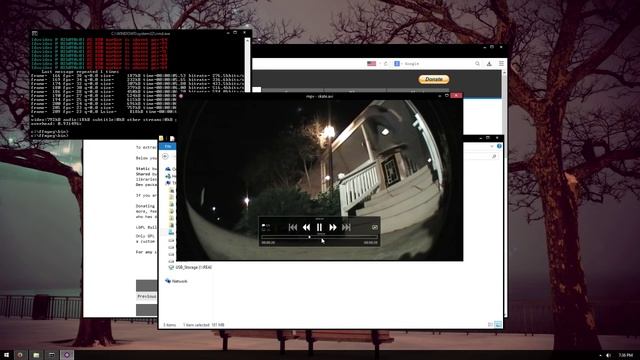Select USB_Storage drive in Explorer sidebar
The width and height of the screenshot is (640, 360).
(190, 267)
